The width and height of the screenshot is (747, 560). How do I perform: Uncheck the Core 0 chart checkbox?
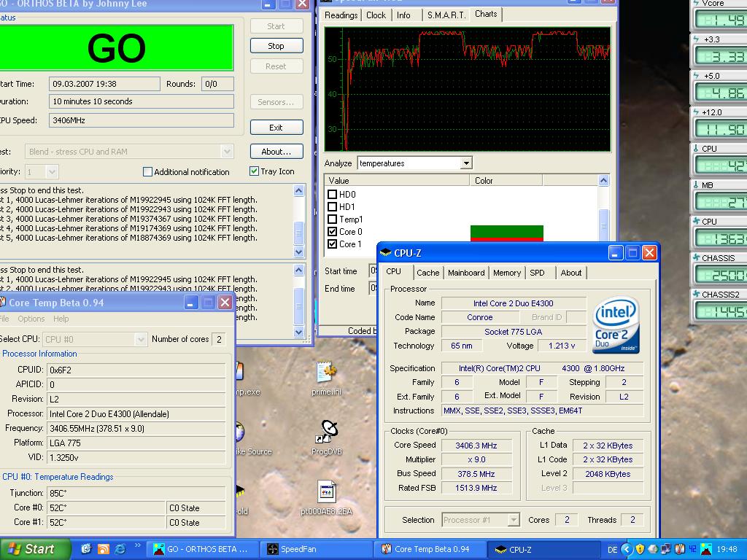click(333, 231)
